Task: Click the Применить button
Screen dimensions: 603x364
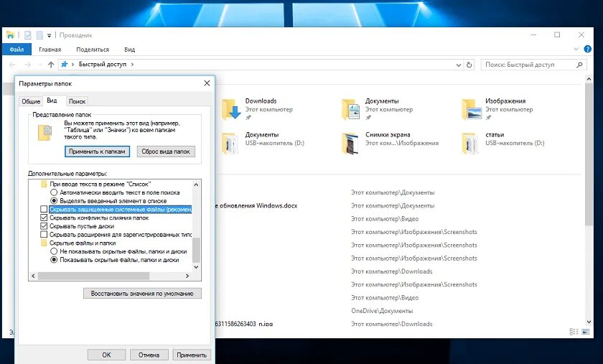Action: tap(192, 355)
